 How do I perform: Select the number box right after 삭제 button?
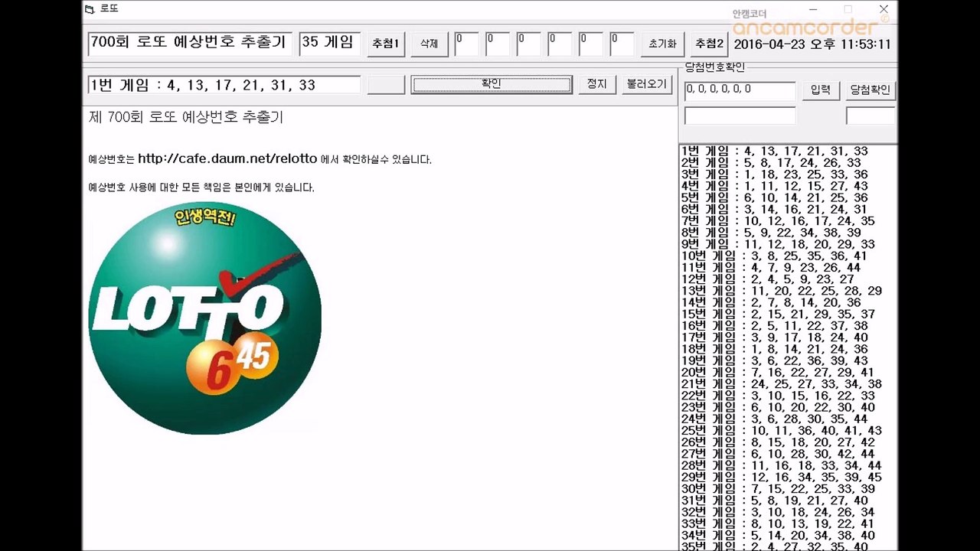point(467,44)
